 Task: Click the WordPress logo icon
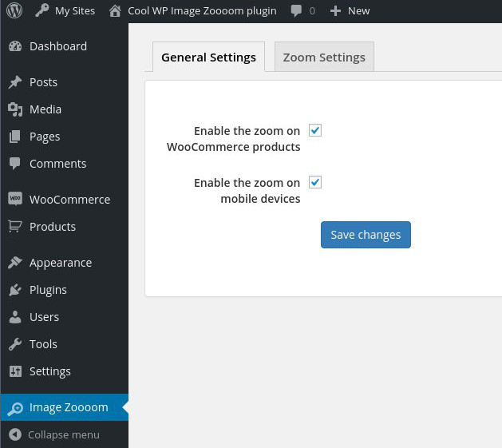[14, 10]
